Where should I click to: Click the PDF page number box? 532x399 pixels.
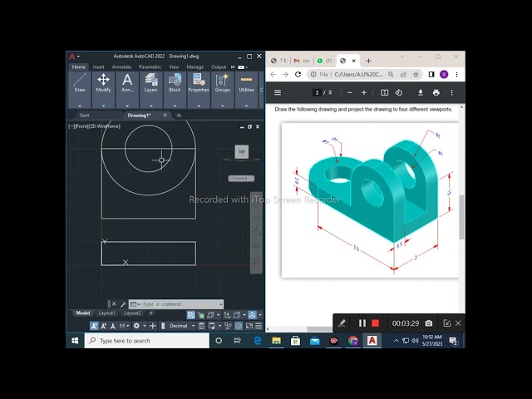tap(317, 92)
